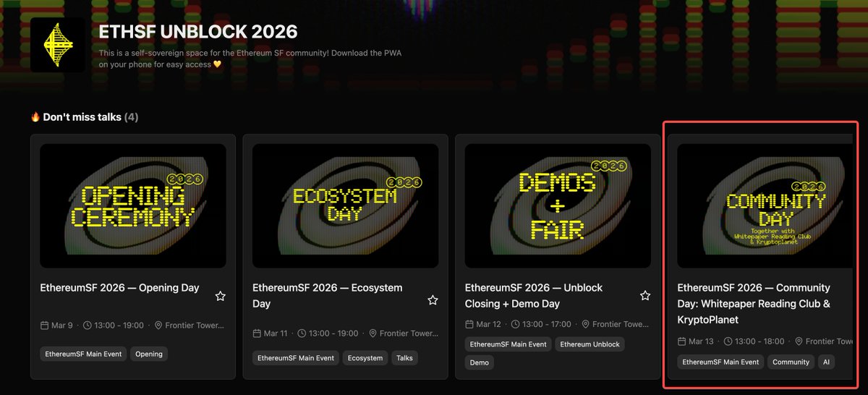Select the Community tag
Image resolution: width=868 pixels, height=395 pixels.
(x=791, y=362)
